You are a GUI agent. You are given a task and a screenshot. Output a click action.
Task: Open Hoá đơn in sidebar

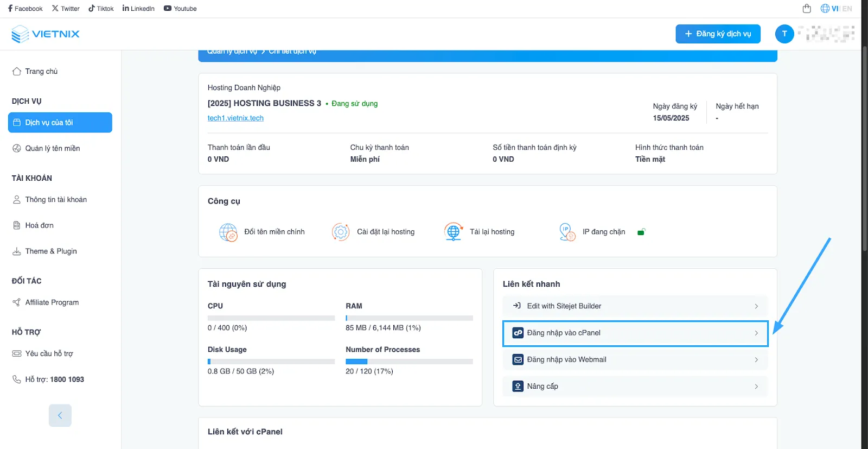pyautogui.click(x=39, y=225)
